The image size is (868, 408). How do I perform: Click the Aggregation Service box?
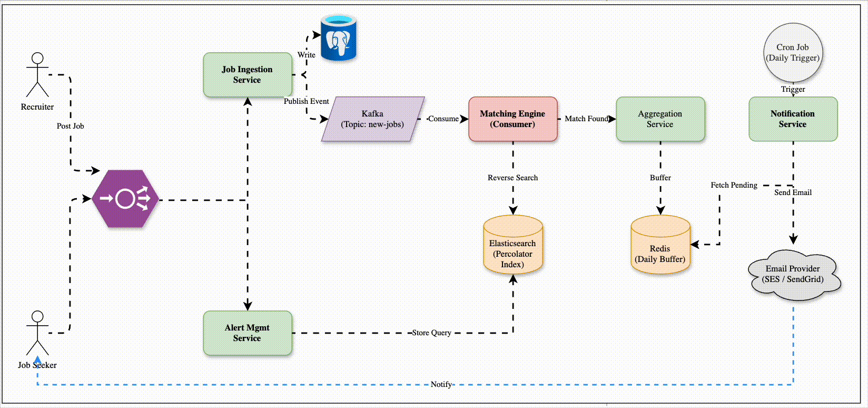pos(660,119)
